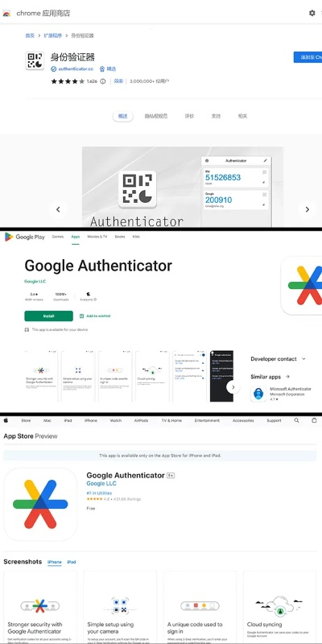
Task: Switch to the iPad screenshots tab
Action: pyautogui.click(x=72, y=562)
